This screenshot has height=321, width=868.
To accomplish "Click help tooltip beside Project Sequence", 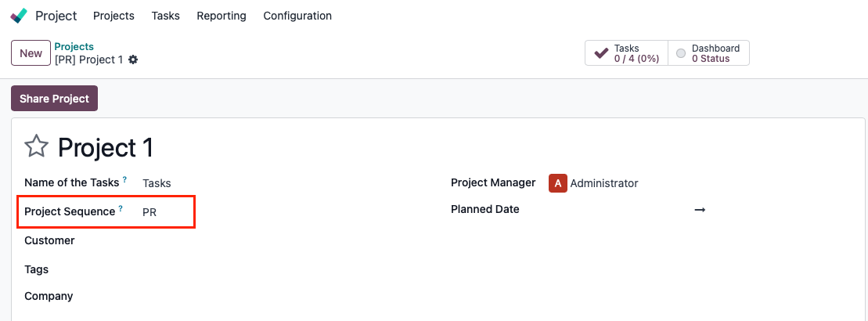I will coord(121,209).
